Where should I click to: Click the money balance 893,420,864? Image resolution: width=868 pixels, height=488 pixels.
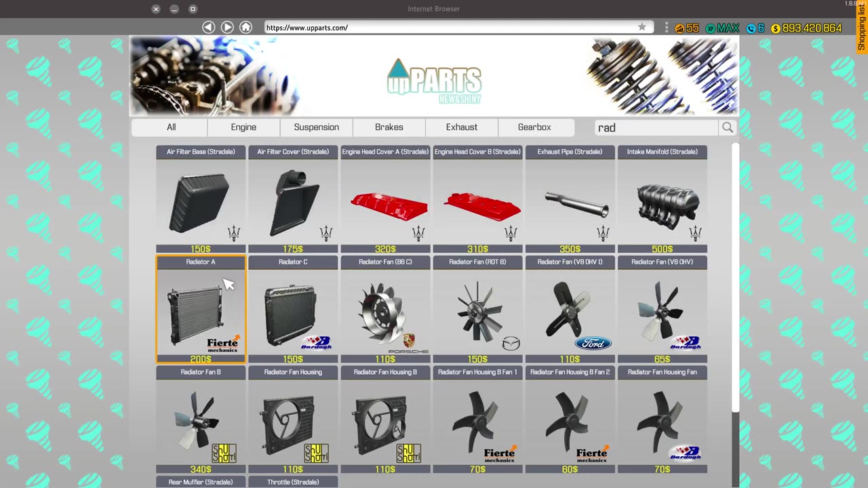[x=806, y=28]
